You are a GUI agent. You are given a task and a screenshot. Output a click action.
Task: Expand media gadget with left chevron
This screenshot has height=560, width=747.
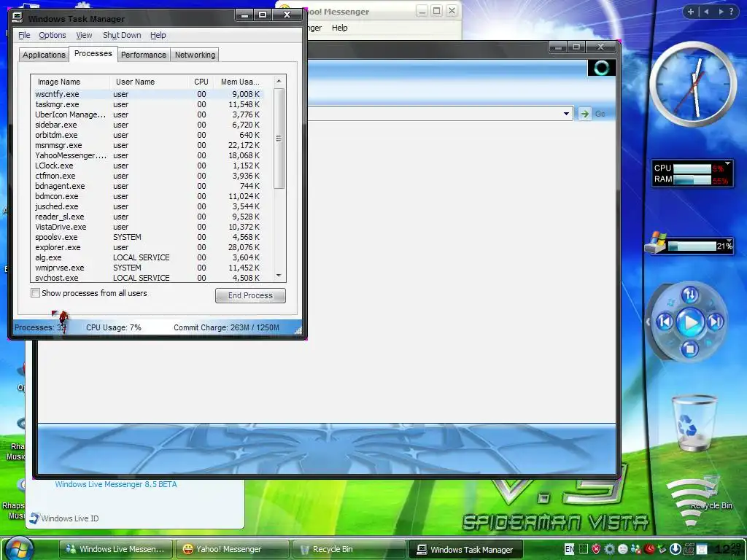click(x=648, y=322)
